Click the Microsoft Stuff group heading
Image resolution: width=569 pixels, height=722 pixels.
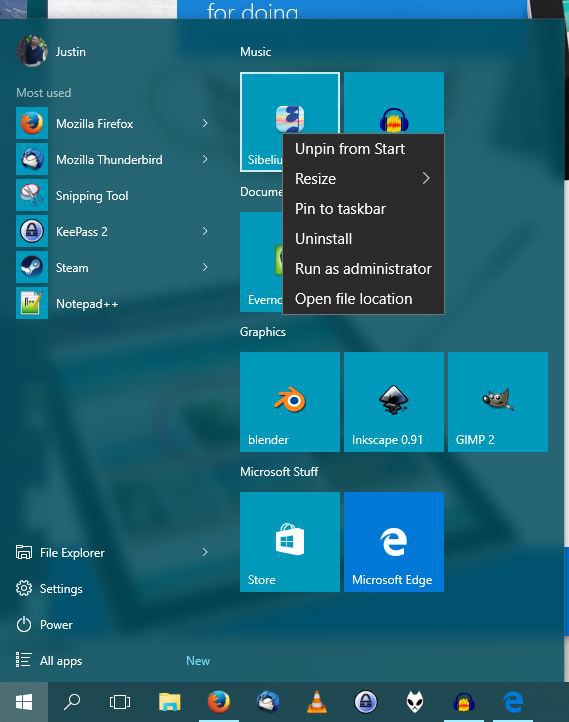coord(279,472)
